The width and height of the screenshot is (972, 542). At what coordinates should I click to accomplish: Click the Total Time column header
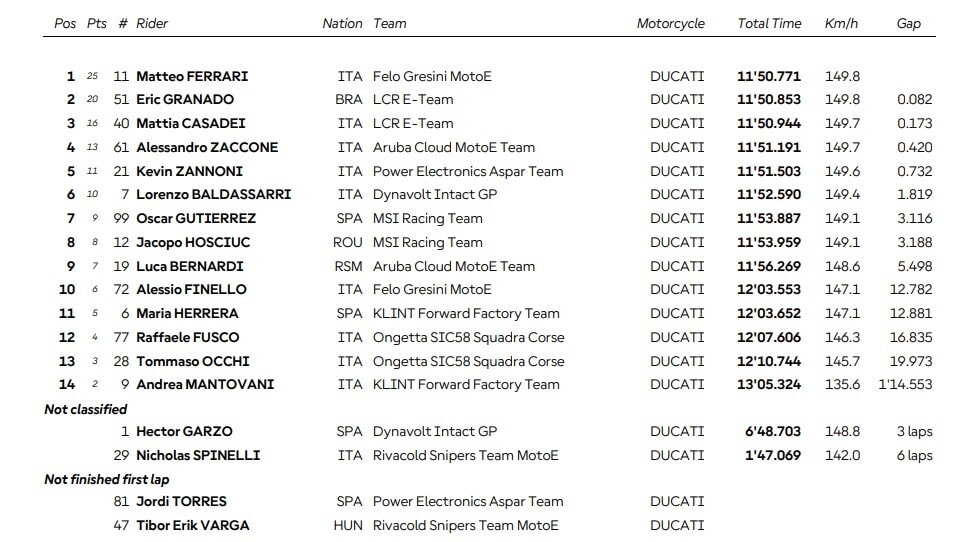coord(769,23)
